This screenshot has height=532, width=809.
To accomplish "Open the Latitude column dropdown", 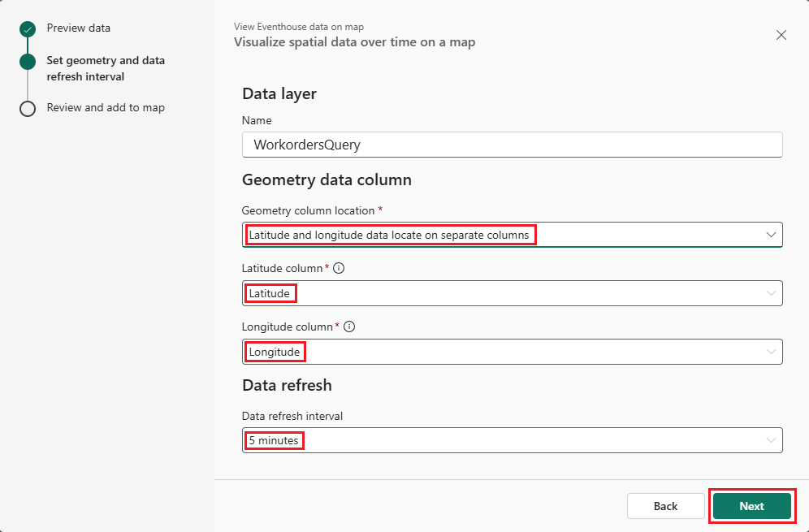I will [513, 292].
